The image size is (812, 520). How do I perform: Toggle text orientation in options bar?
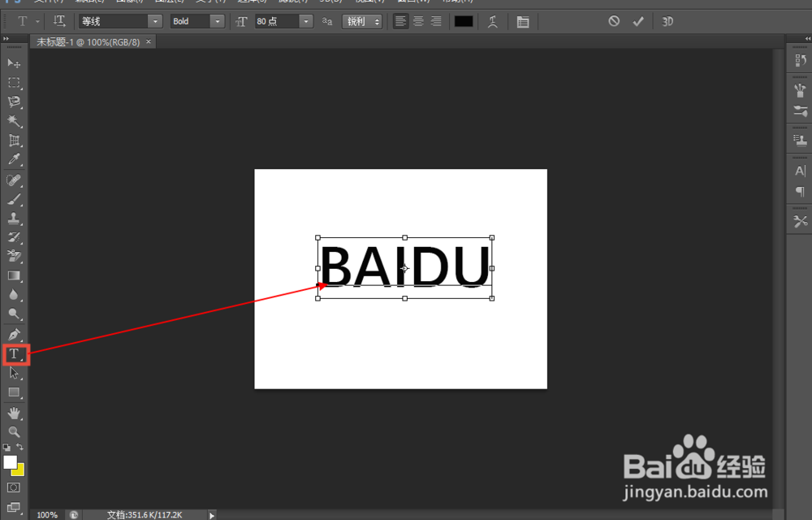click(x=59, y=21)
